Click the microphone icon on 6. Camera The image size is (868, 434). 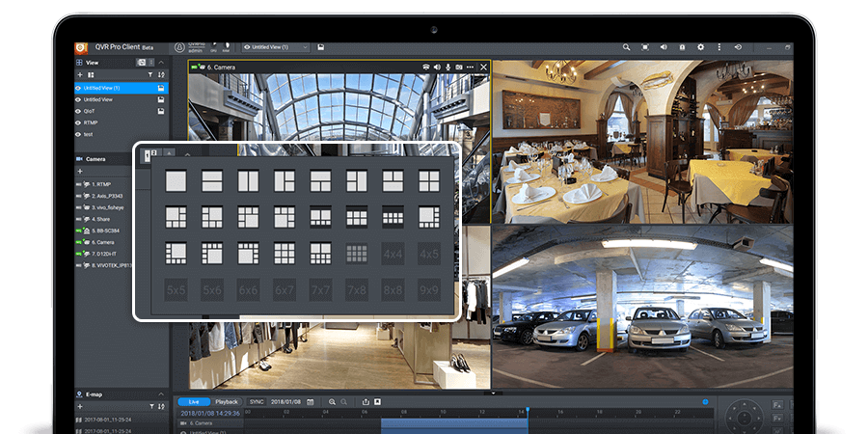[448, 67]
